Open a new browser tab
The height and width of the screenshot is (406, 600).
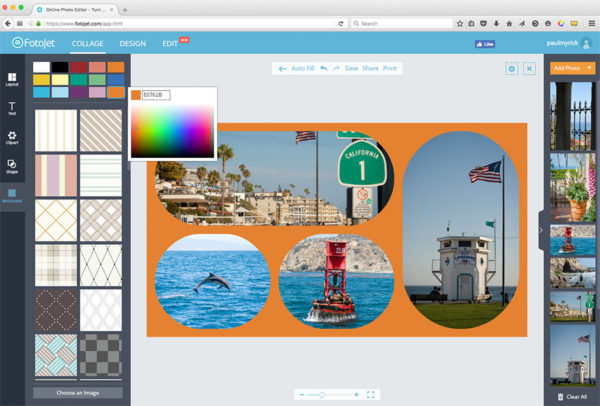[125, 10]
